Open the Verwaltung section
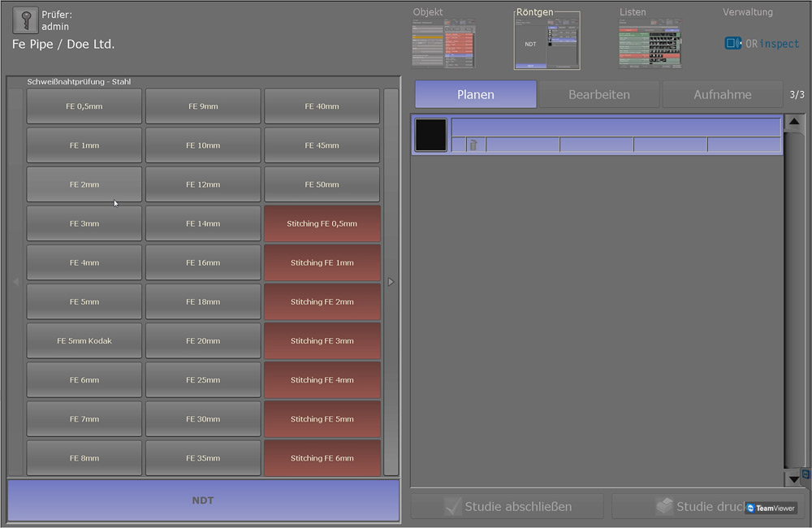 click(x=748, y=12)
